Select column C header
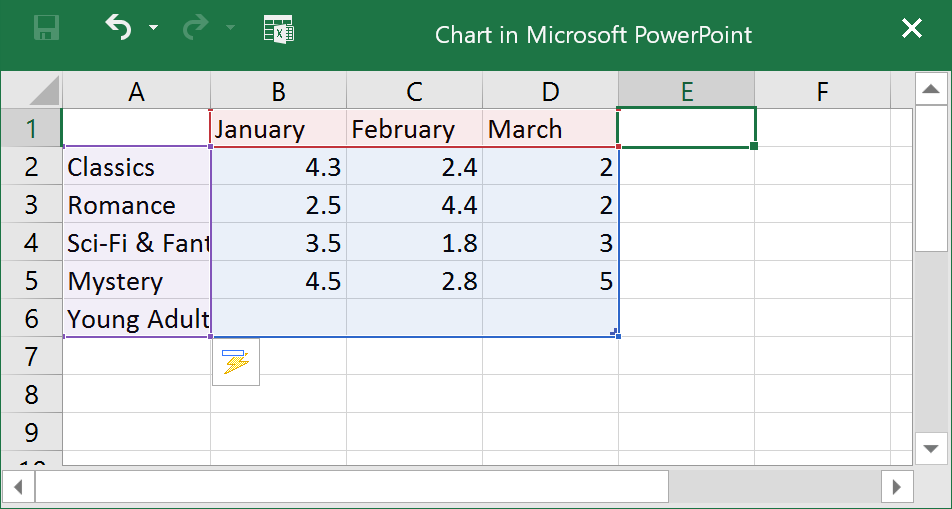The image size is (952, 509). [415, 91]
